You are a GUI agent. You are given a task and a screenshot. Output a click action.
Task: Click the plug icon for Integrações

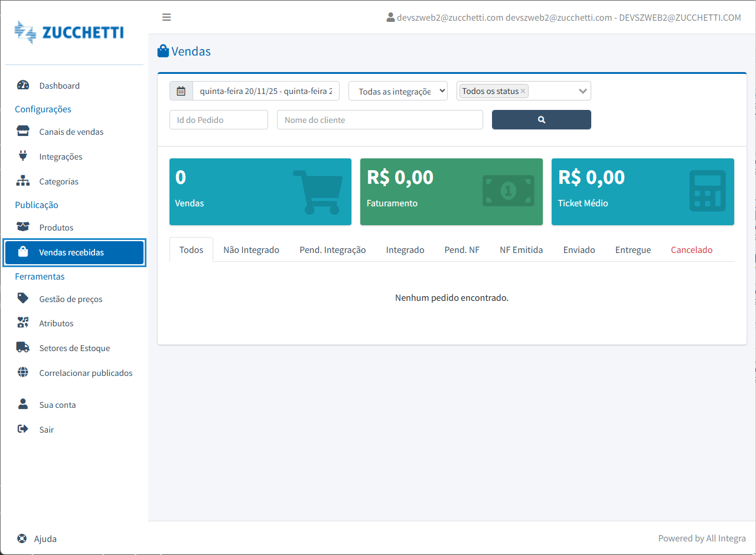pyautogui.click(x=23, y=156)
